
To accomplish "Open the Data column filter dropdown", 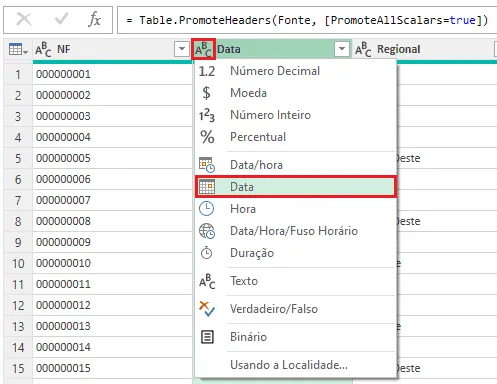I will 342,49.
